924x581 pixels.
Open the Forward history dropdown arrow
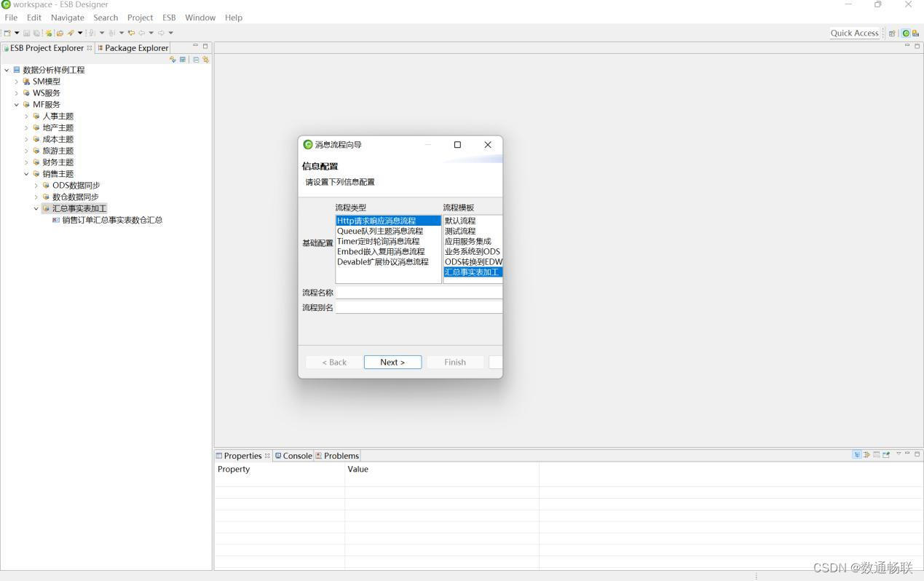tap(170, 33)
